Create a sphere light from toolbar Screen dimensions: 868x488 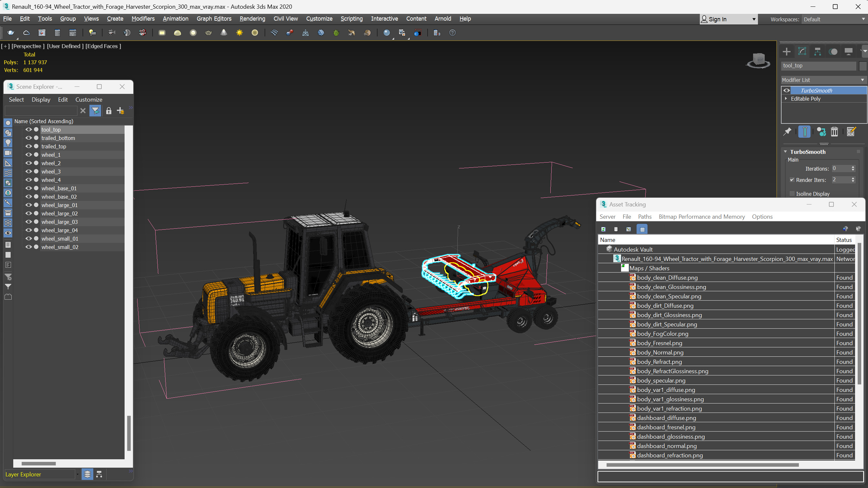point(193,33)
